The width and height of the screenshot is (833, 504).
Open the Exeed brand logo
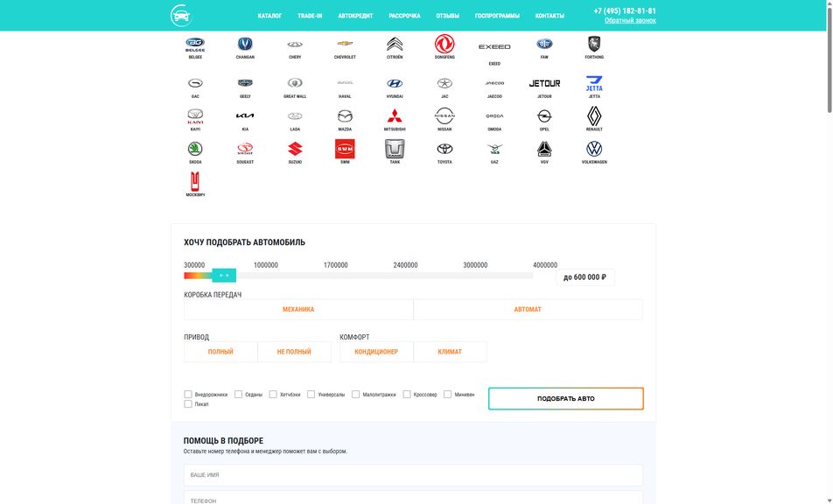494,46
